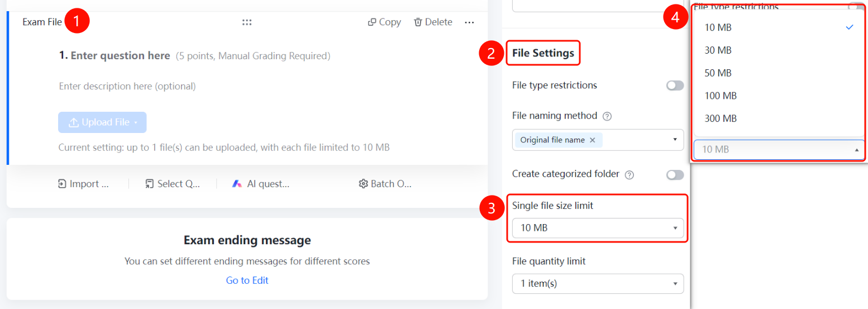Screen dimensions: 868x309
Task: Toggle Create categorized folder switch
Action: (675, 175)
